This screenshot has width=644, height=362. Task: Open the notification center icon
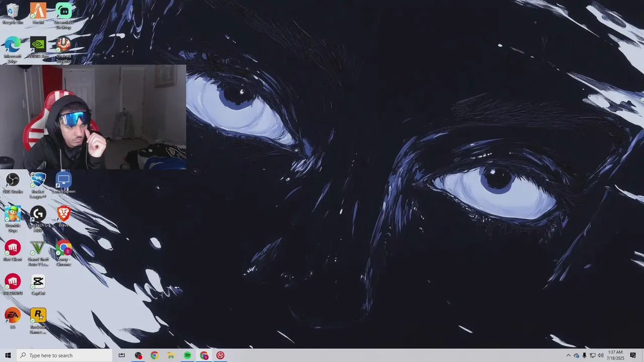point(633,355)
